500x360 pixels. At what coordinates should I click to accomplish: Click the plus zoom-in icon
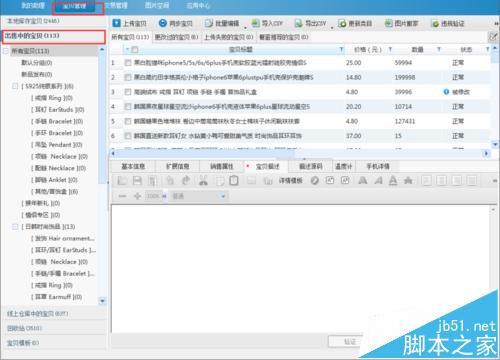tap(137, 196)
